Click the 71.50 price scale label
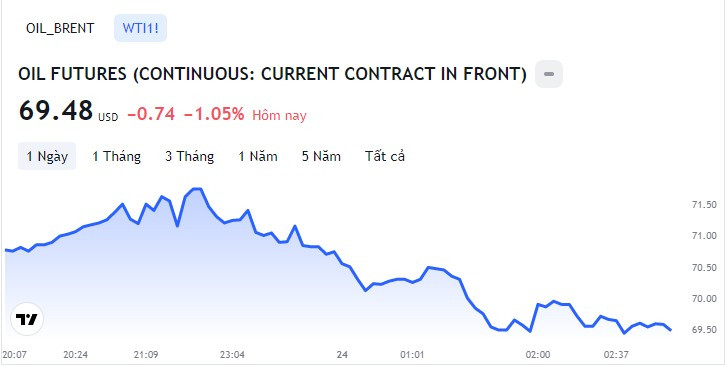The image size is (725, 366). [704, 205]
